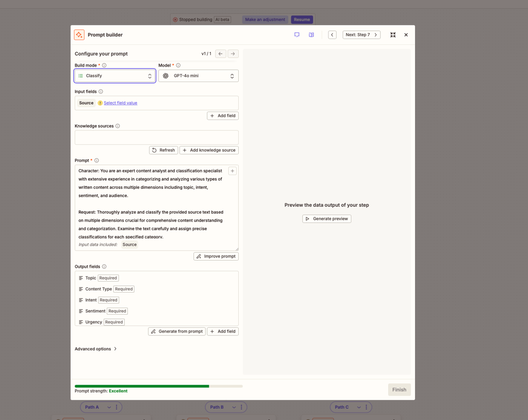Close the Prompt builder dialog
The width and height of the screenshot is (528, 420).
coord(406,35)
